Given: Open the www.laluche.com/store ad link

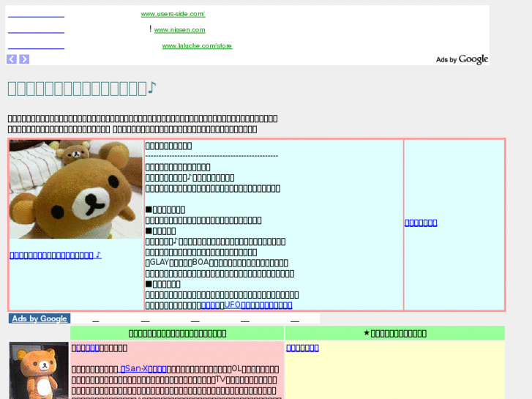Looking at the screenshot, I should point(197,46).
